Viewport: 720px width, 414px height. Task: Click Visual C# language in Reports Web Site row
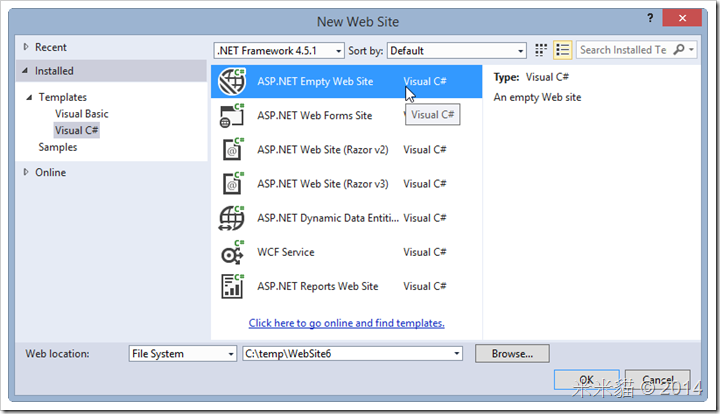pos(425,286)
